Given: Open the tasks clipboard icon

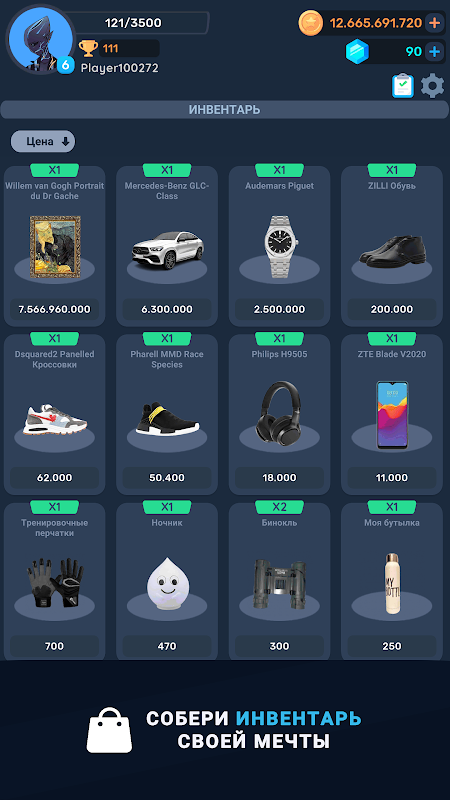Looking at the screenshot, I should 403,85.
